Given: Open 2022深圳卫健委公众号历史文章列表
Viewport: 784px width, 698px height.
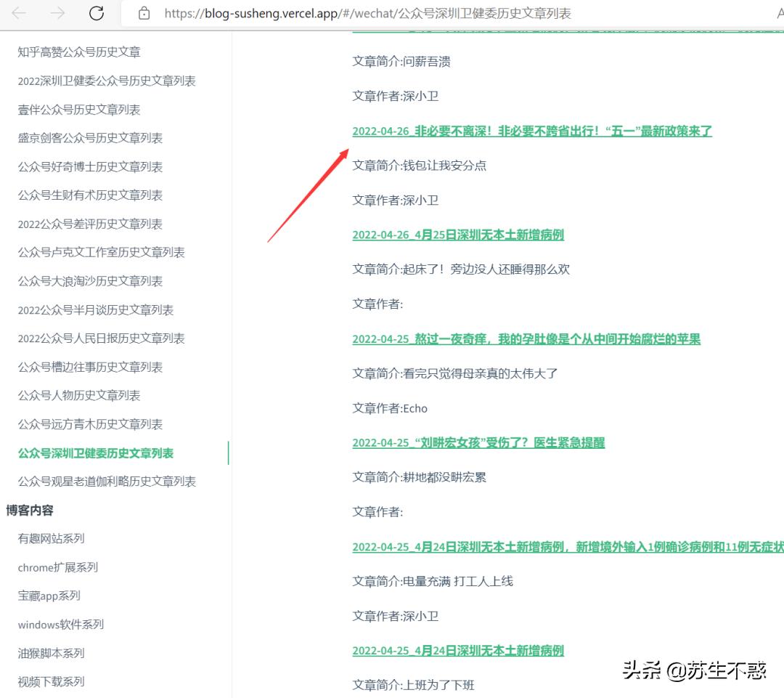Looking at the screenshot, I should 107,81.
